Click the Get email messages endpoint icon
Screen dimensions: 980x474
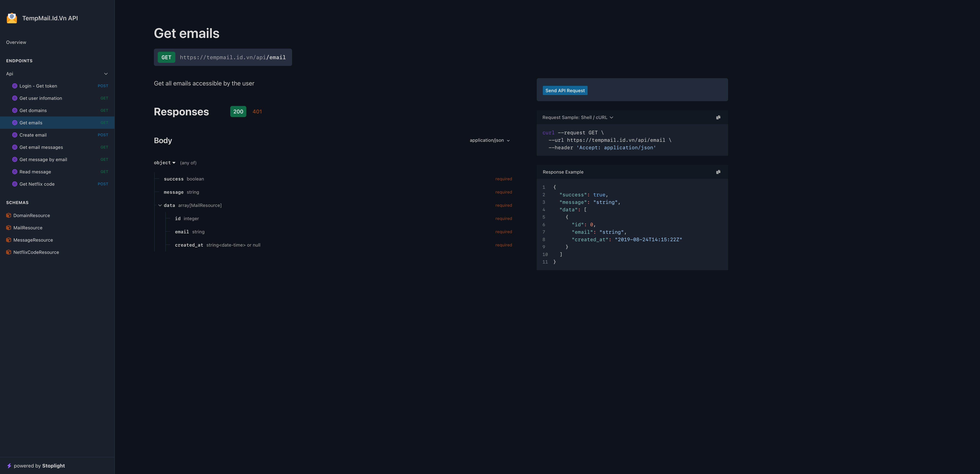(15, 147)
